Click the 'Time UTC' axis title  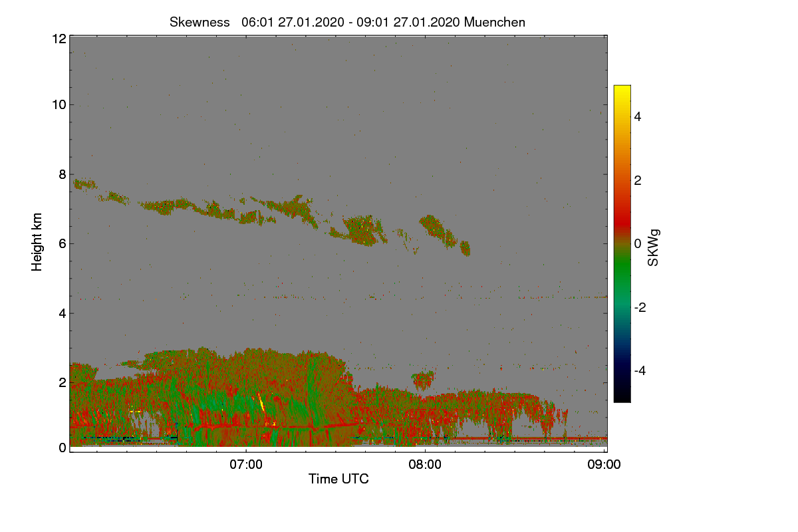(338, 479)
